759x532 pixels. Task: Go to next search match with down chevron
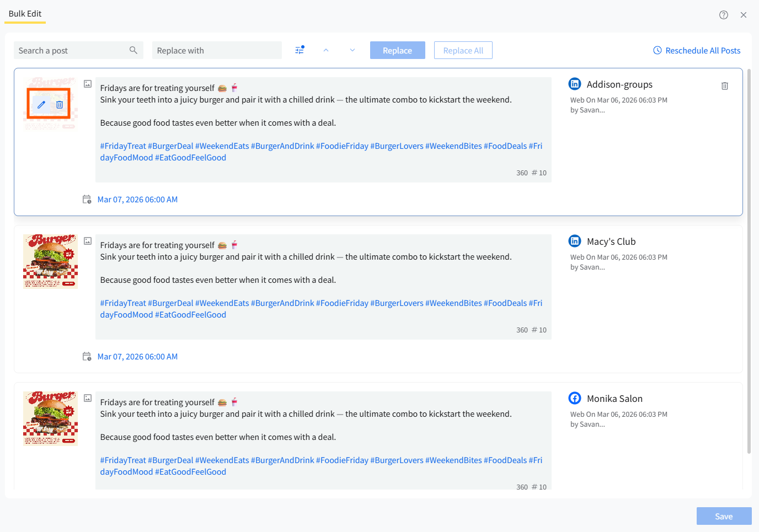coord(352,50)
